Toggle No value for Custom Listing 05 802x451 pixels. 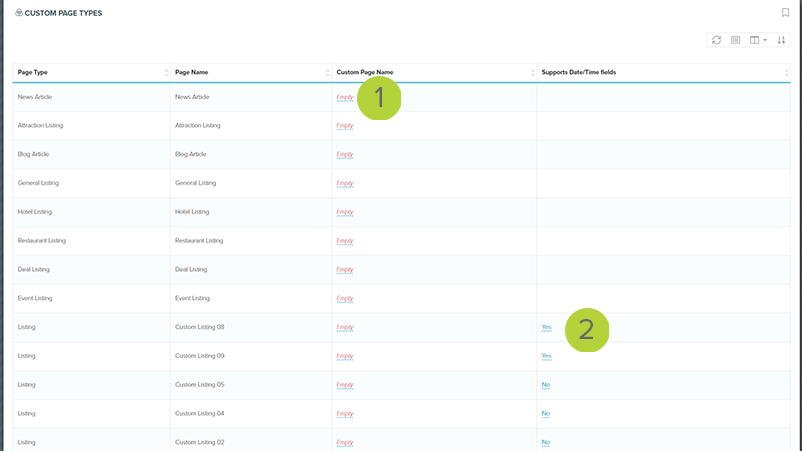coord(546,385)
